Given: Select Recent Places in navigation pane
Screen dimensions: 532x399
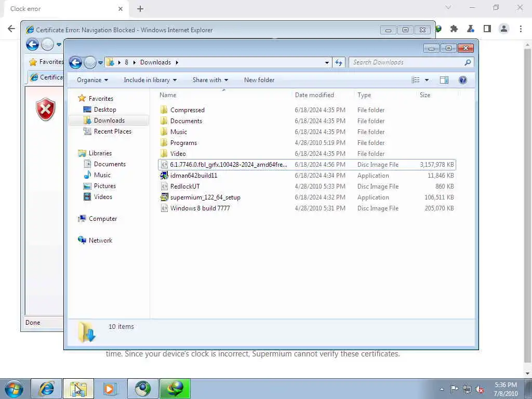Looking at the screenshot, I should [x=113, y=131].
